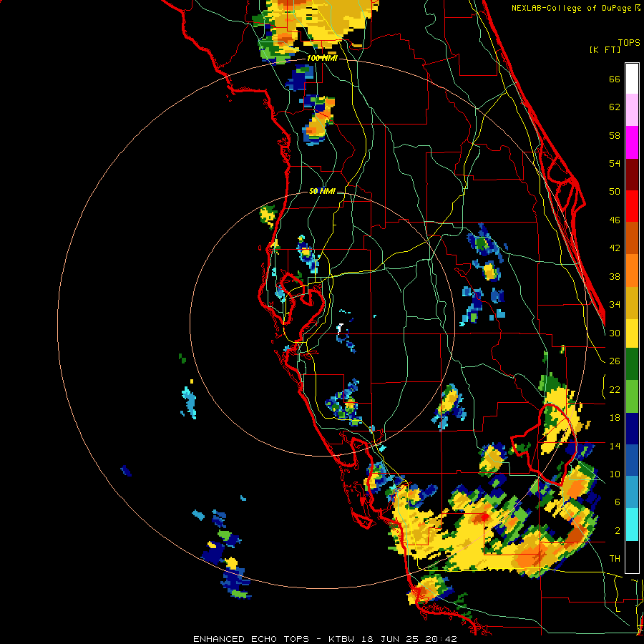This screenshot has height=644, width=644.
Task: Select the white 66 kft legend swatch
Action: coord(632,79)
